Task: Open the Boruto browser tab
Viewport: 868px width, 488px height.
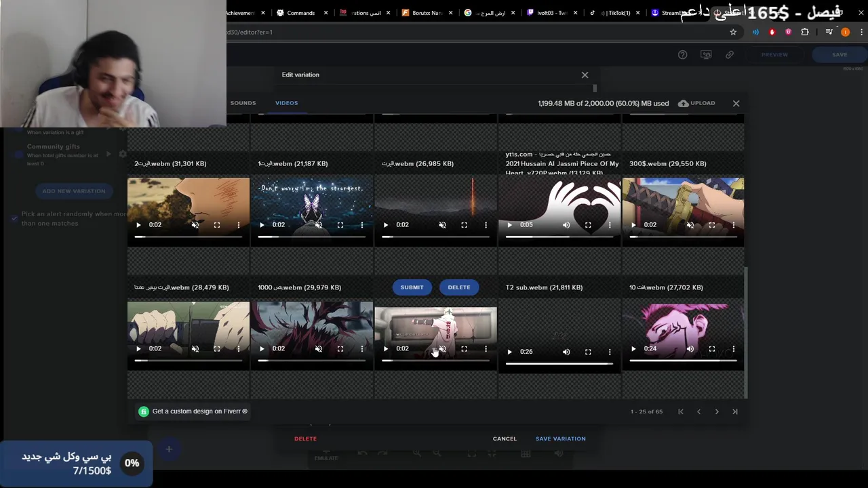Action: (427, 13)
